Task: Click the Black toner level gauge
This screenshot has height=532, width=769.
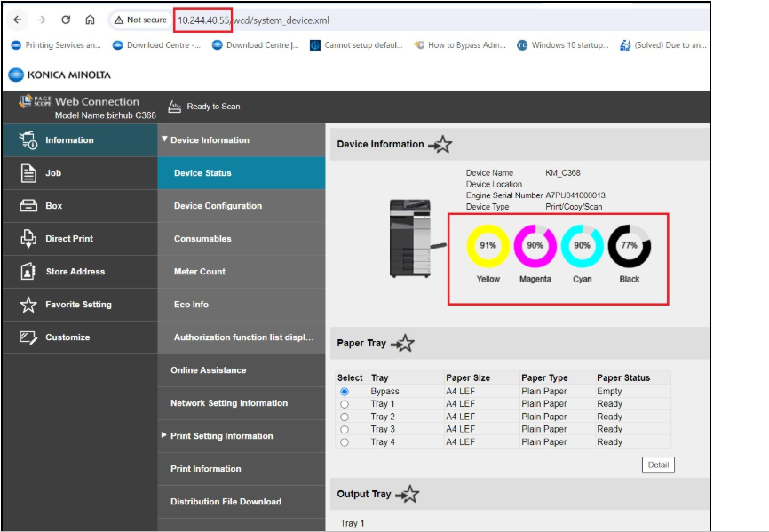Action: pos(630,246)
